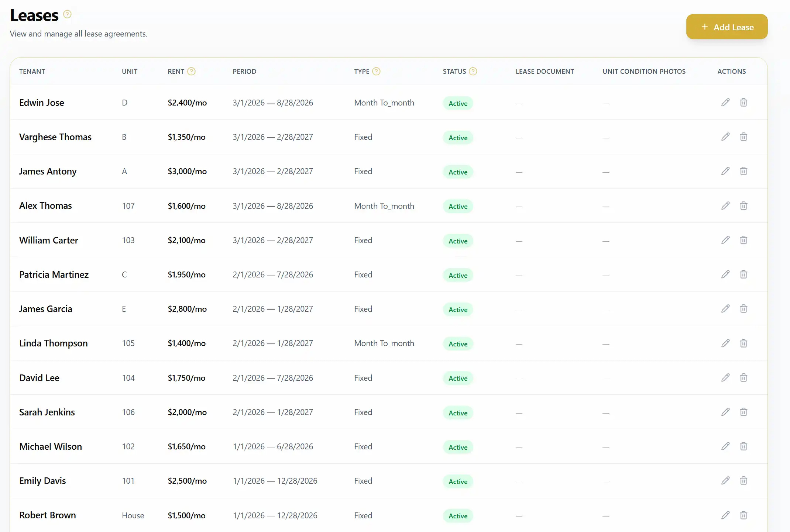Open the RENT column help icon
The height and width of the screenshot is (532, 790).
192,71
